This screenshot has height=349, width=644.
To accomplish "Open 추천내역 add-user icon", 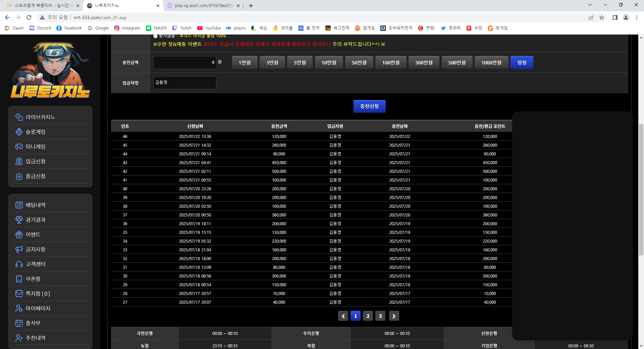I will coord(19,338).
